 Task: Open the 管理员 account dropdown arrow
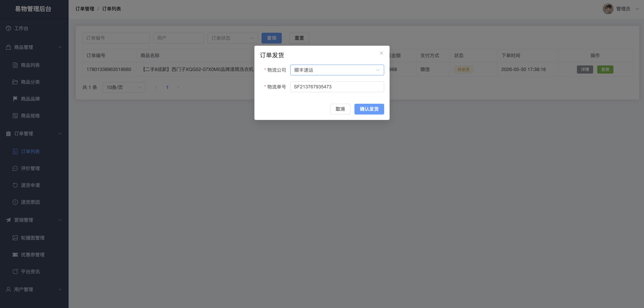click(x=637, y=9)
